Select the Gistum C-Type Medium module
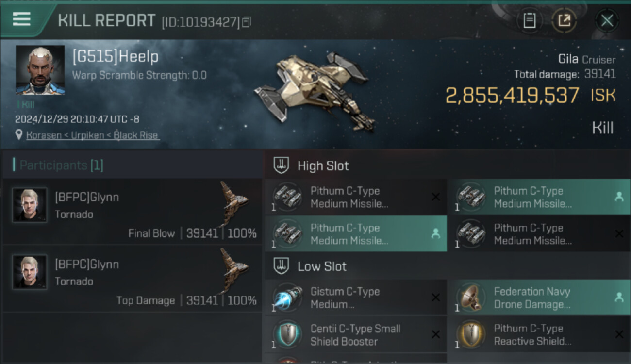 click(x=356, y=298)
